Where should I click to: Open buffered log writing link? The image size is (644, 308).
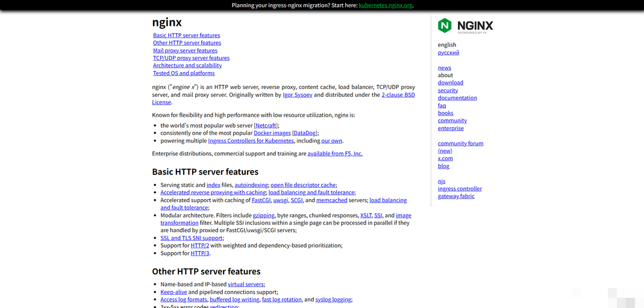[x=234, y=300]
